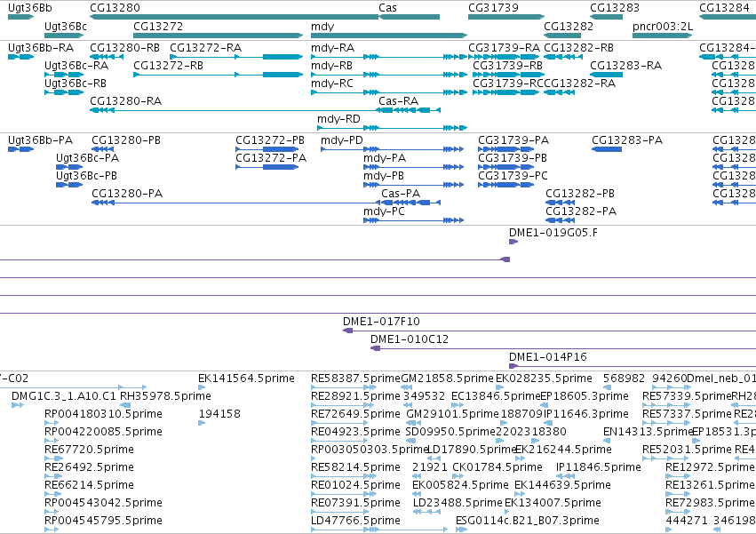756x534 pixels.
Task: Click protein mdy-PA
Action: pyautogui.click(x=413, y=167)
